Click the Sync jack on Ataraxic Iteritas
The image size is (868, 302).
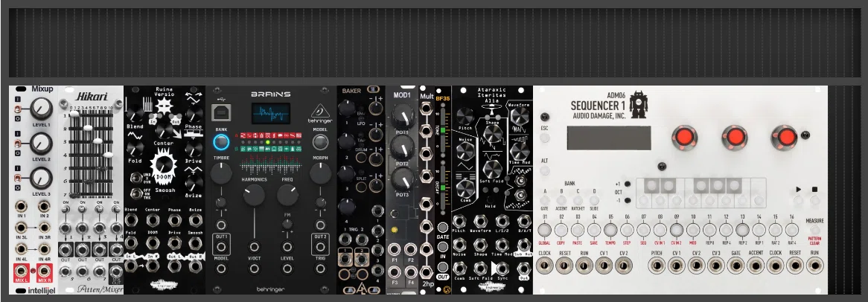pos(501,269)
